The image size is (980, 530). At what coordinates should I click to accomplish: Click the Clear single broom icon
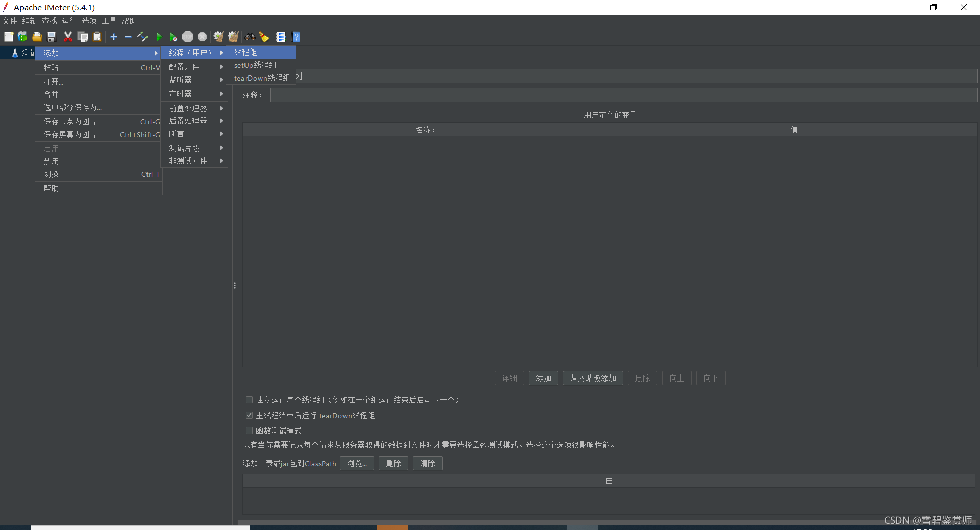click(x=218, y=37)
